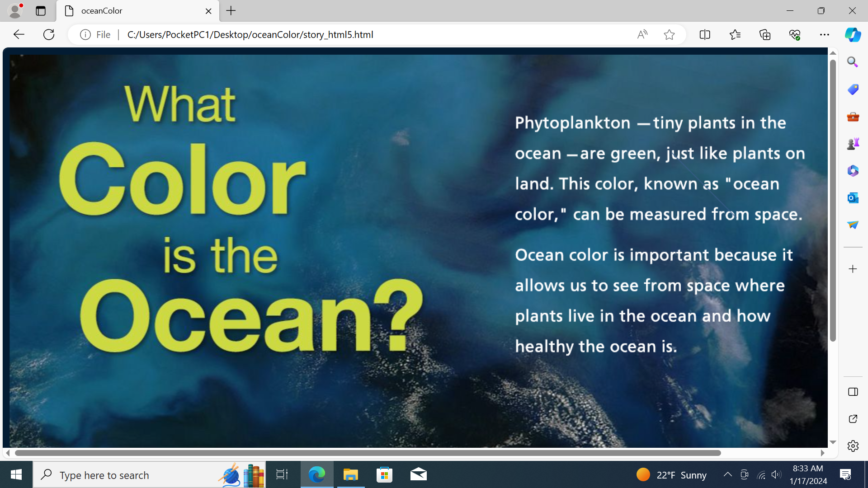Click the horizontal scrollbar left arrow
868x488 pixels.
(x=8, y=453)
